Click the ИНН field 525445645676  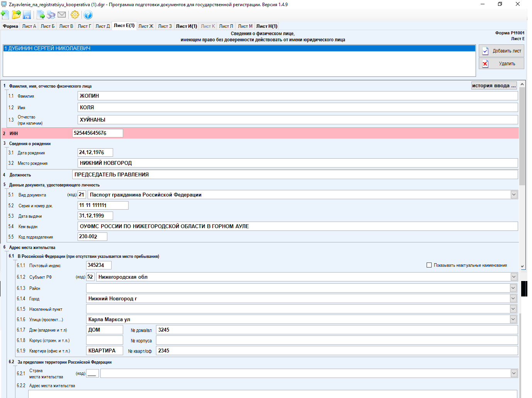[98, 133]
